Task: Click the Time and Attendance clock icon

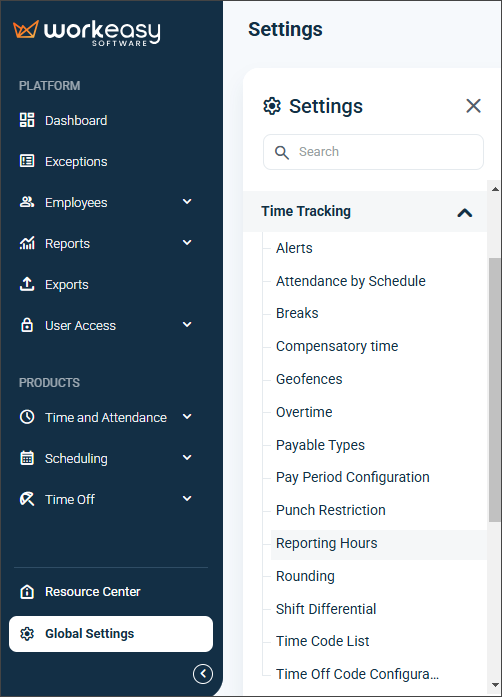Action: point(27,417)
